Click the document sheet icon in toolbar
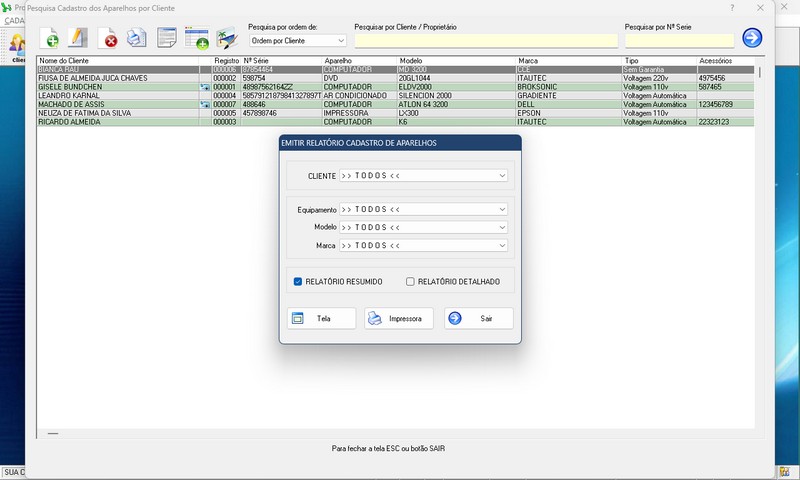The image size is (800, 480). tap(167, 38)
